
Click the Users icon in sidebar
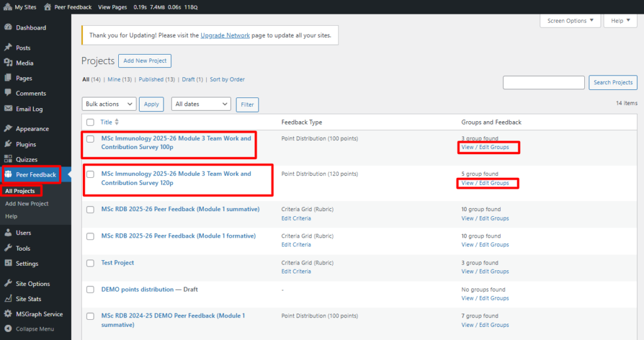tap(8, 233)
